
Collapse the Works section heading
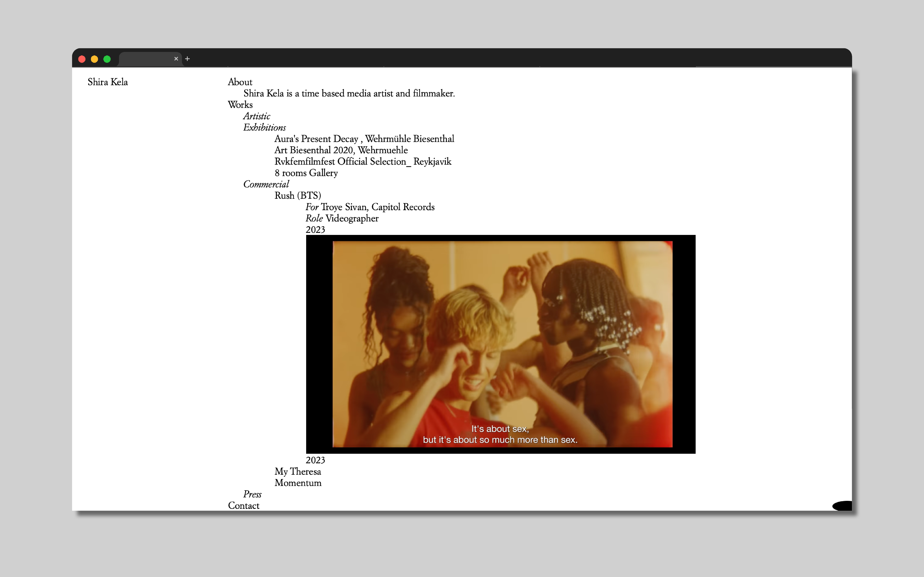240,105
